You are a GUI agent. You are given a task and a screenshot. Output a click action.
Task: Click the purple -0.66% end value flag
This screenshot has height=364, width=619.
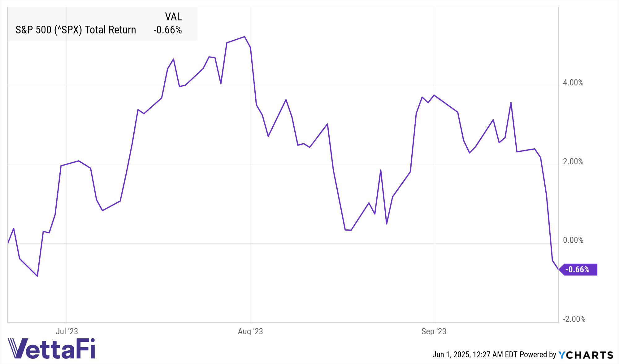tap(578, 270)
